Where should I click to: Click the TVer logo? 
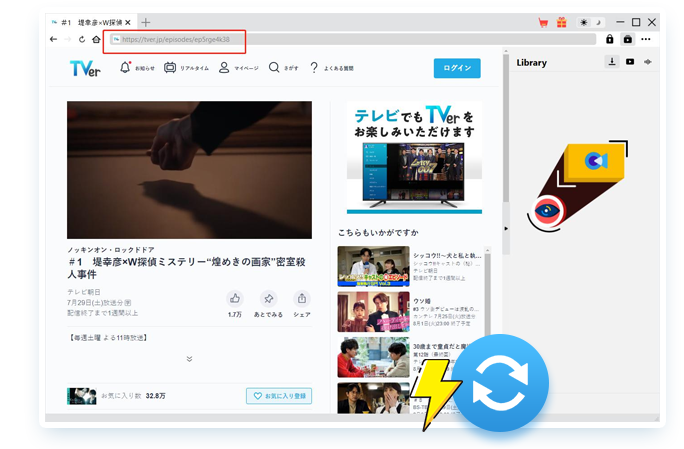point(85,69)
